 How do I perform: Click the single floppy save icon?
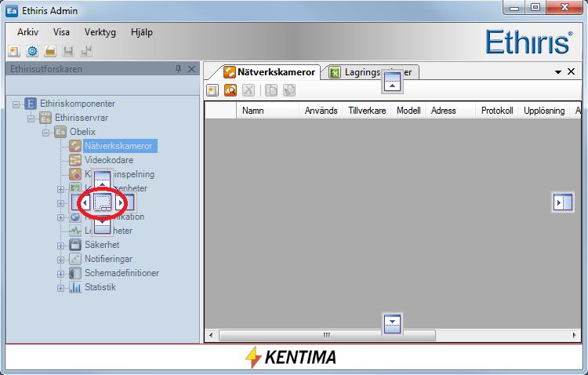68,51
